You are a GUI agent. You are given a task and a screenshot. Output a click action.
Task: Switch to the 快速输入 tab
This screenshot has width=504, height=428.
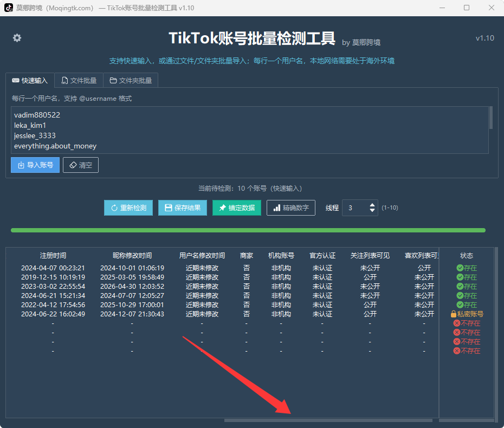[30, 80]
